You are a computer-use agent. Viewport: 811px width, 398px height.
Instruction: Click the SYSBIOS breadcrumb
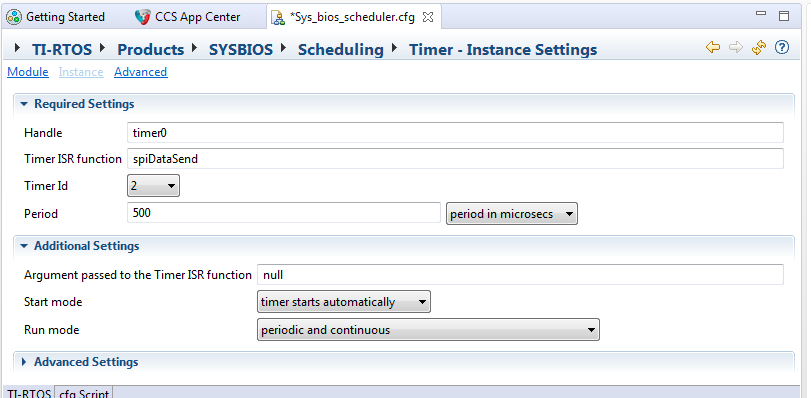(241, 50)
